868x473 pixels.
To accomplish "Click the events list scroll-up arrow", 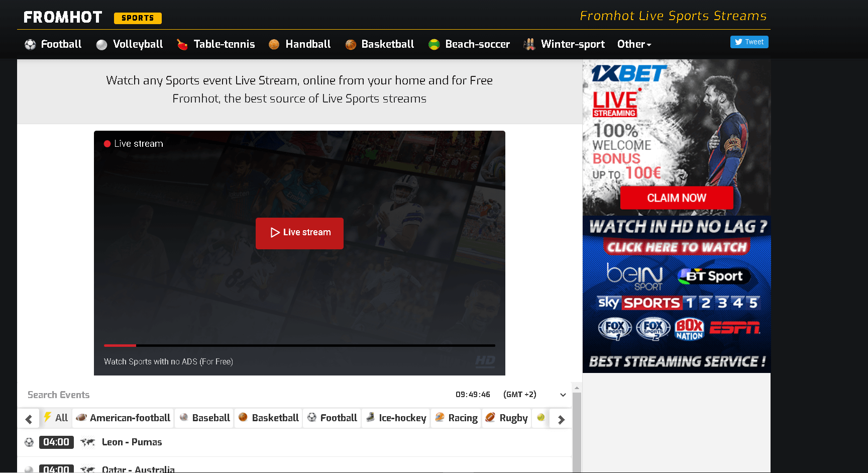I will click(x=577, y=388).
